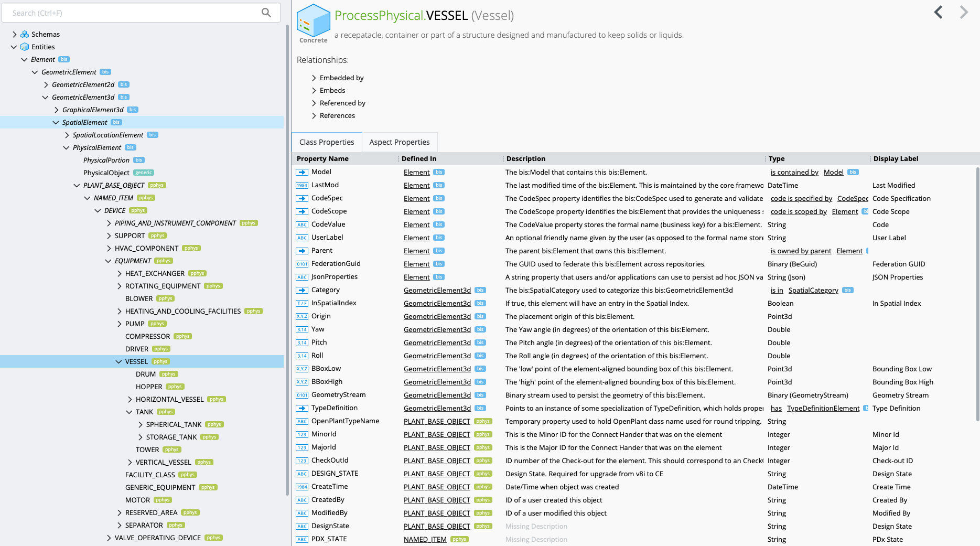
Task: Sort by Display Label column header
Action: pos(896,158)
